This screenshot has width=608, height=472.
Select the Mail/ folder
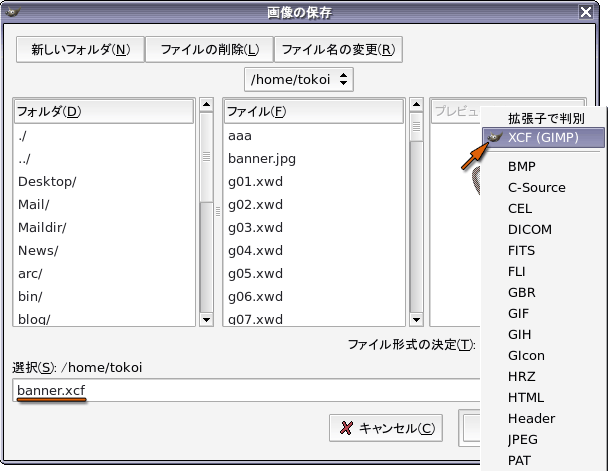coord(104,204)
